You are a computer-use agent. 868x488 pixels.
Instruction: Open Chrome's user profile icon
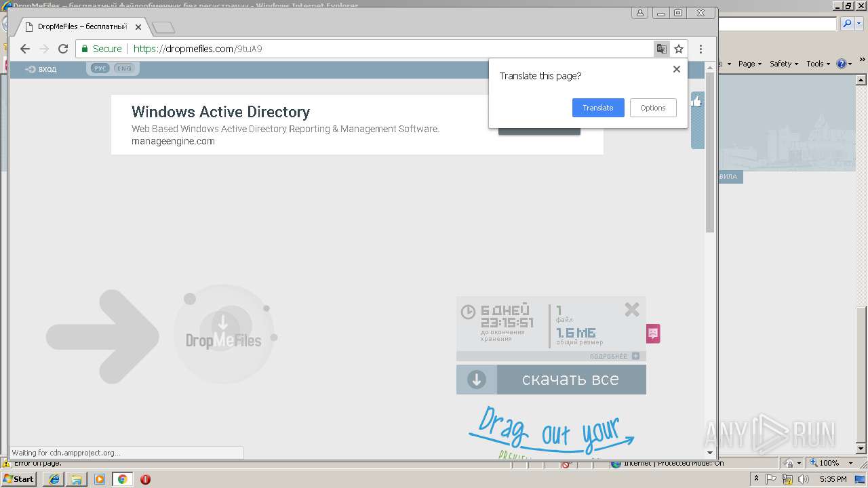[640, 12]
